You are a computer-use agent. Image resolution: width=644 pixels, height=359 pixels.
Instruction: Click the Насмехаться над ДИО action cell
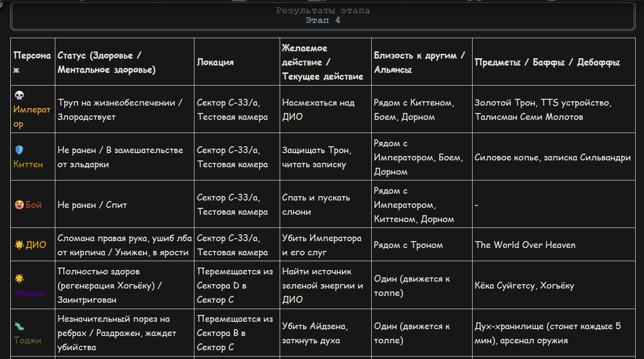click(318, 110)
